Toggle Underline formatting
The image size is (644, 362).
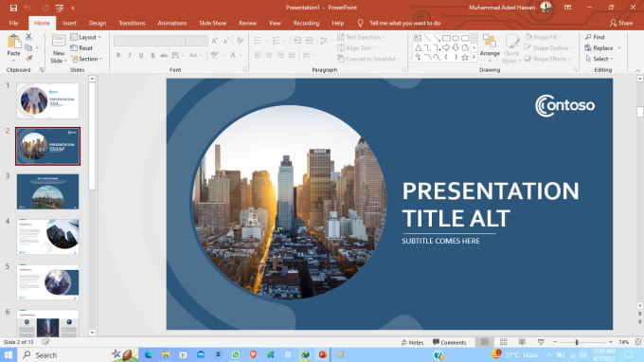[x=141, y=55]
